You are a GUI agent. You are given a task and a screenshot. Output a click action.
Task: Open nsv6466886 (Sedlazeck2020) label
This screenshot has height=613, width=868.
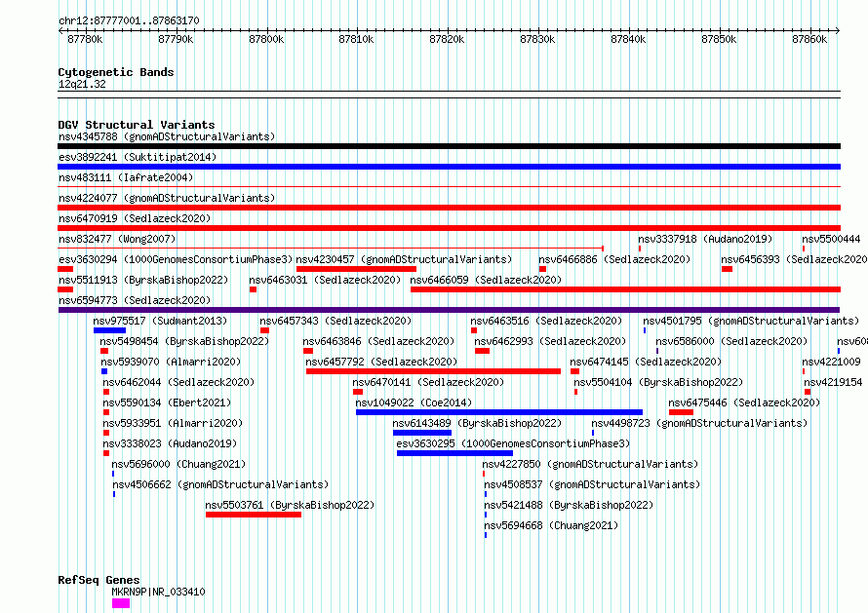click(x=614, y=259)
